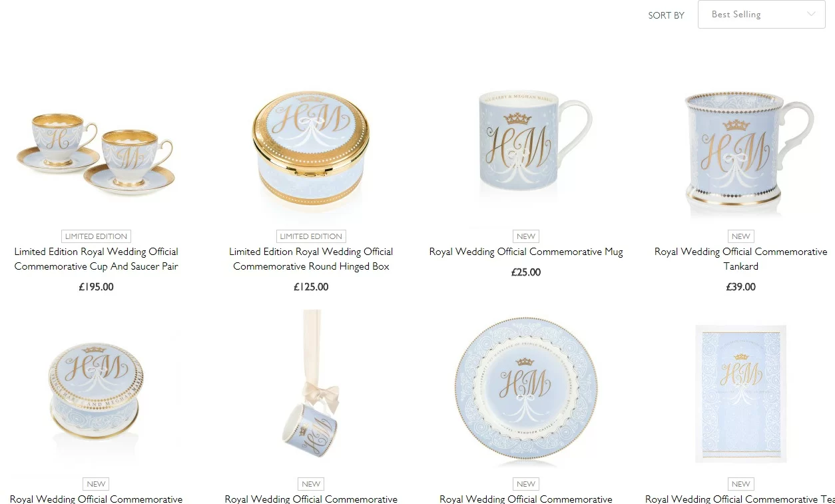The width and height of the screenshot is (835, 504).
Task: Open the Commemorative Tankard picture
Action: [742, 149]
